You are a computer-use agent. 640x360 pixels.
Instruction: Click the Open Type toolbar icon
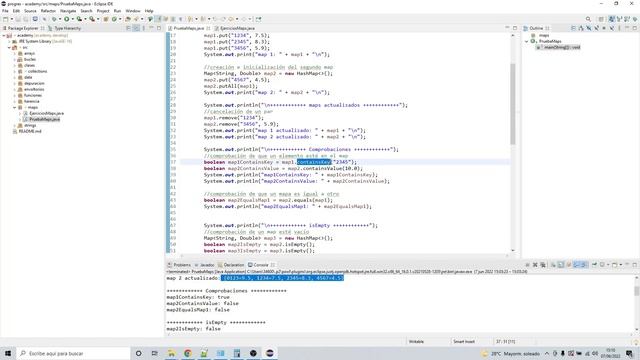pos(128,19)
